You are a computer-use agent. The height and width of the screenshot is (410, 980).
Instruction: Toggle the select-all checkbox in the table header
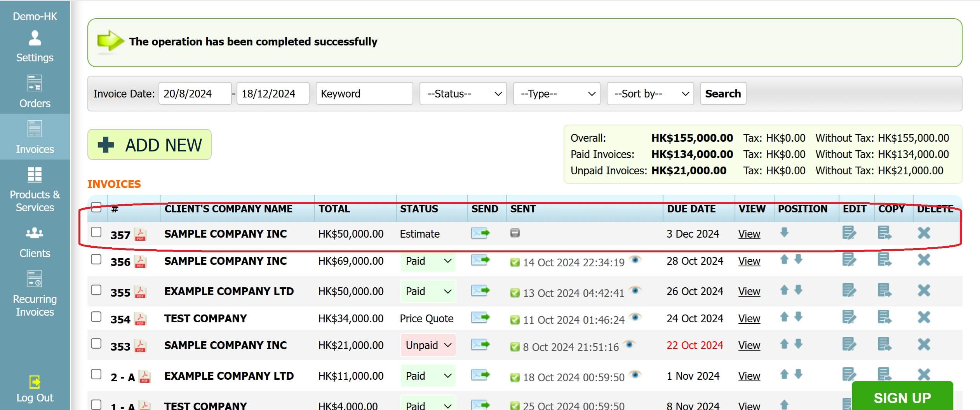[96, 207]
